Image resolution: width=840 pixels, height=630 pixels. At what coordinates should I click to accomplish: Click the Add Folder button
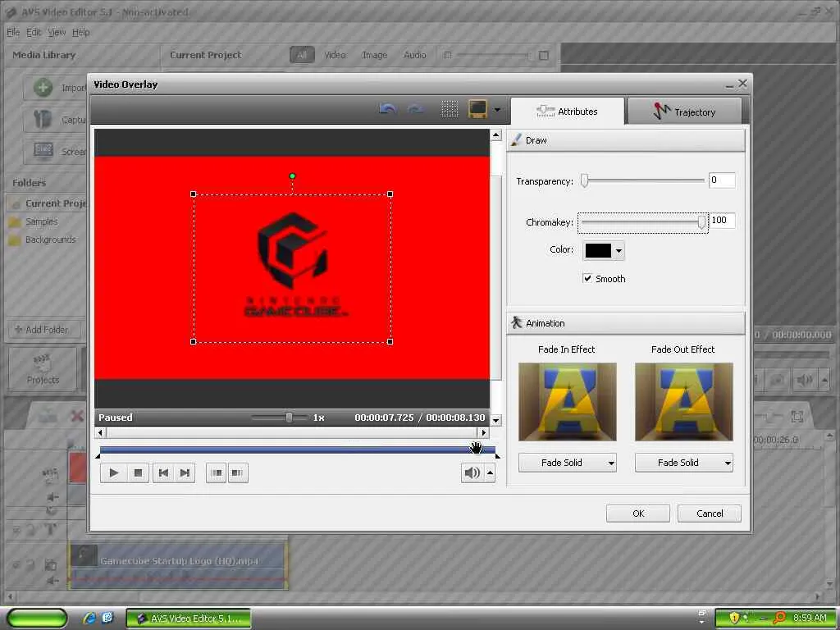pos(44,330)
